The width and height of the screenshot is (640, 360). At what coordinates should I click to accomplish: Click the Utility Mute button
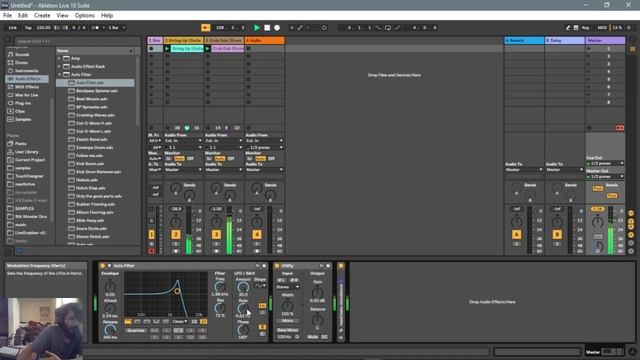click(x=313, y=337)
